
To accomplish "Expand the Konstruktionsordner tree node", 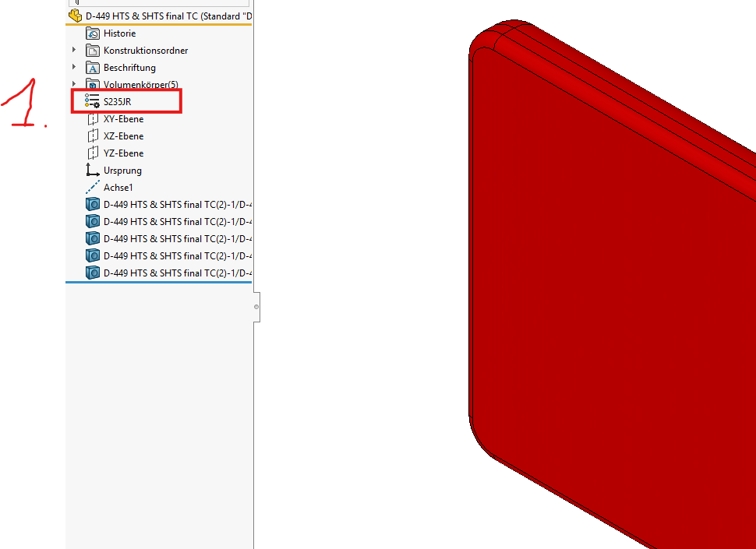I will [75, 51].
